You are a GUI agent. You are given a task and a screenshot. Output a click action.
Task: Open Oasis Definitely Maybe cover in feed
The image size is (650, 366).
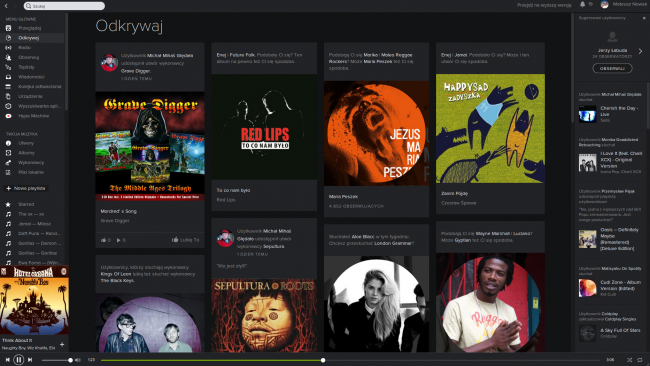pyautogui.click(x=587, y=239)
